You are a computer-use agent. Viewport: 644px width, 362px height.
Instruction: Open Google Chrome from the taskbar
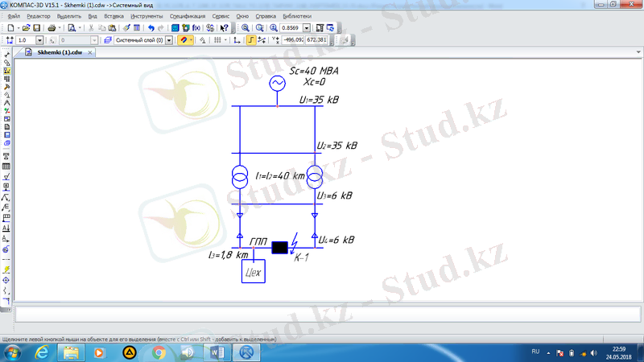coord(159,352)
